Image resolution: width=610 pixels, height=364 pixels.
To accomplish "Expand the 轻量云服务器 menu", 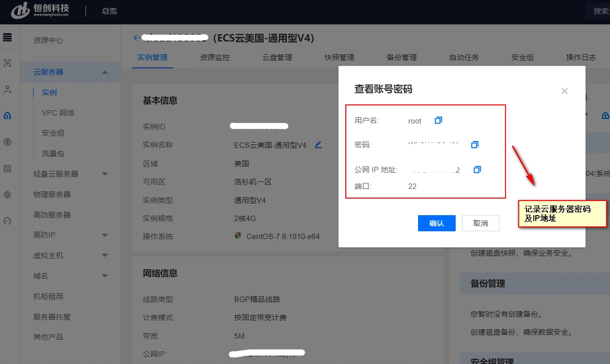I will (x=104, y=174).
